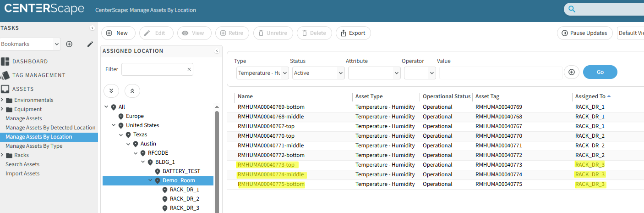This screenshot has height=213, width=644.
Task: Collapse the Assigned Location panel
Action: pos(217,51)
